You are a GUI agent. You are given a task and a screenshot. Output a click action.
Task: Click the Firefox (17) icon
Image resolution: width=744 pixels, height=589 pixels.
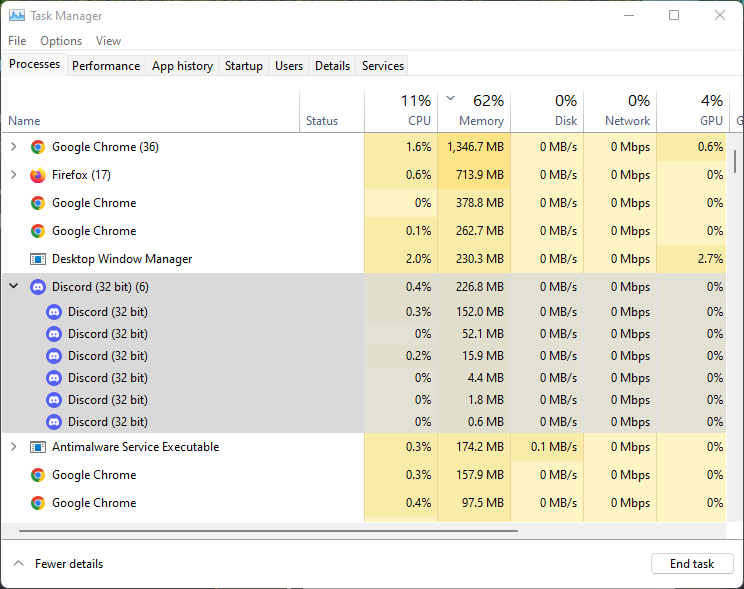pos(38,175)
